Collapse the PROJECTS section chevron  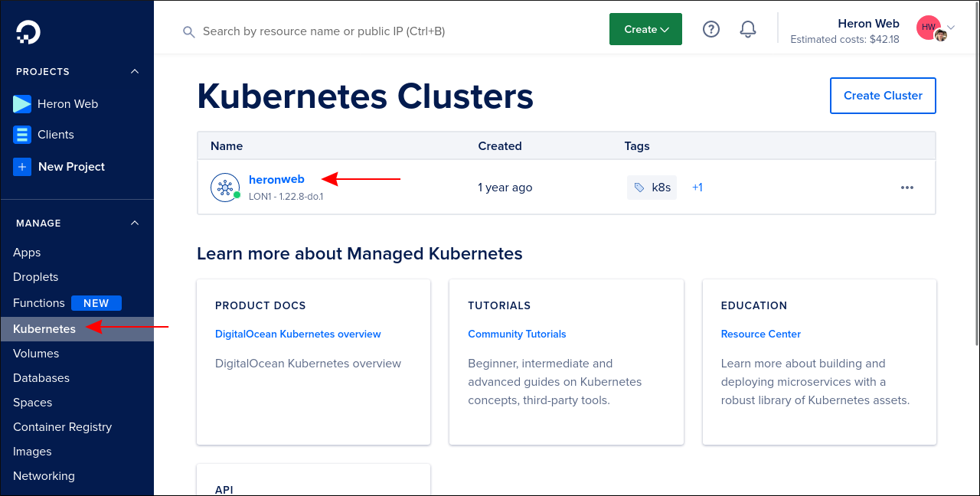(135, 71)
